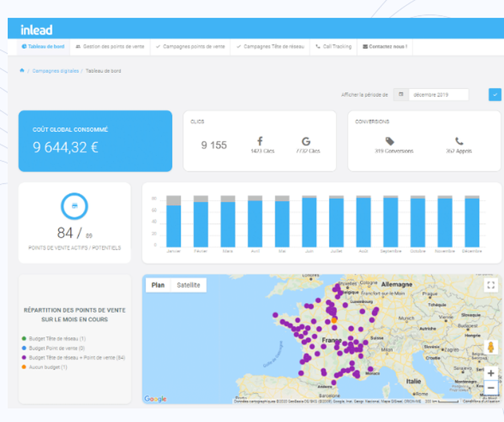Click the calendar icon next to the period field

click(x=401, y=94)
